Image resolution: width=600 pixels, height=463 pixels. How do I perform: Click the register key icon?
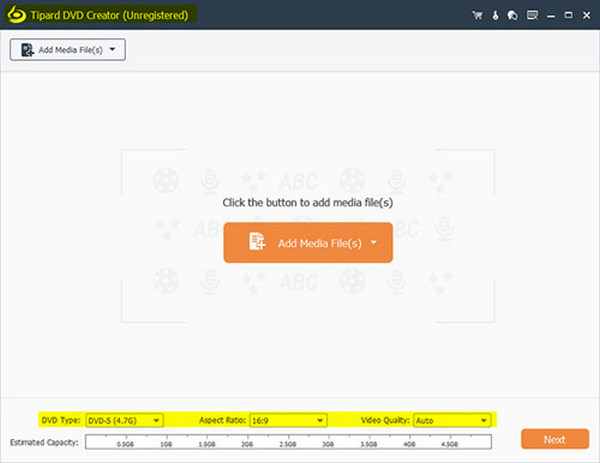tap(495, 15)
